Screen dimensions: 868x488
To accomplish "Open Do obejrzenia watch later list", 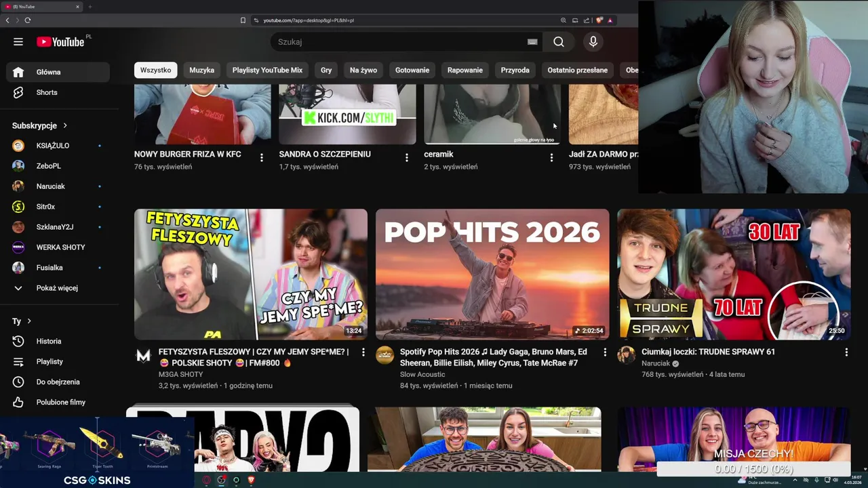I will tap(58, 382).
